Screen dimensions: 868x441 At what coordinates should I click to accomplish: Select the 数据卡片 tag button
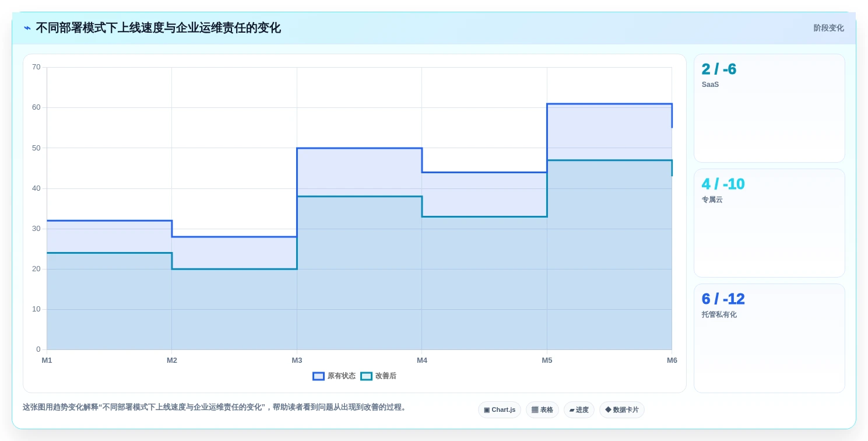621,410
